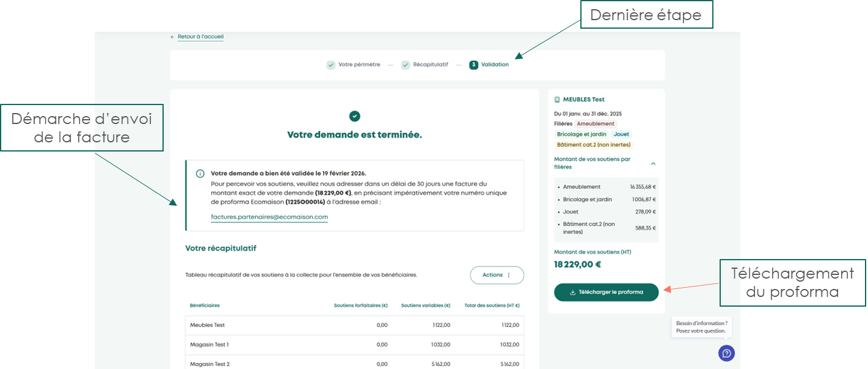Click the back arrow icon next to Retour
The image size is (868, 369).
point(172,37)
